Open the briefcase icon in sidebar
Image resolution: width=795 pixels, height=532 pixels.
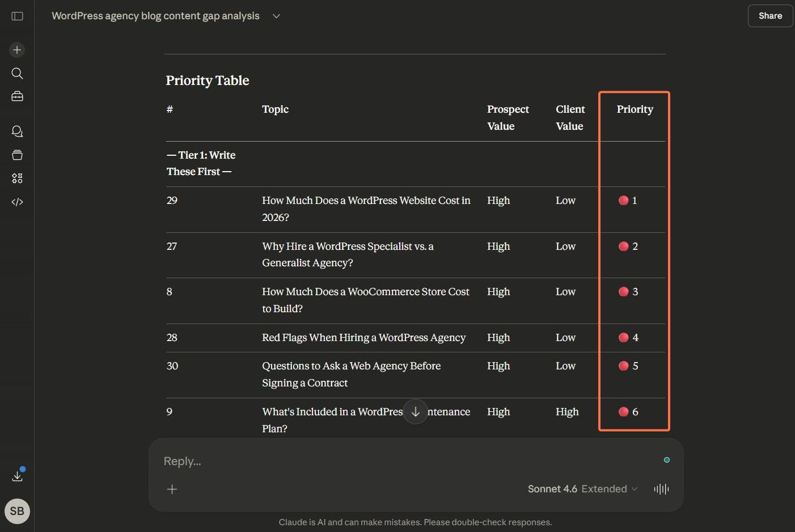click(17, 96)
